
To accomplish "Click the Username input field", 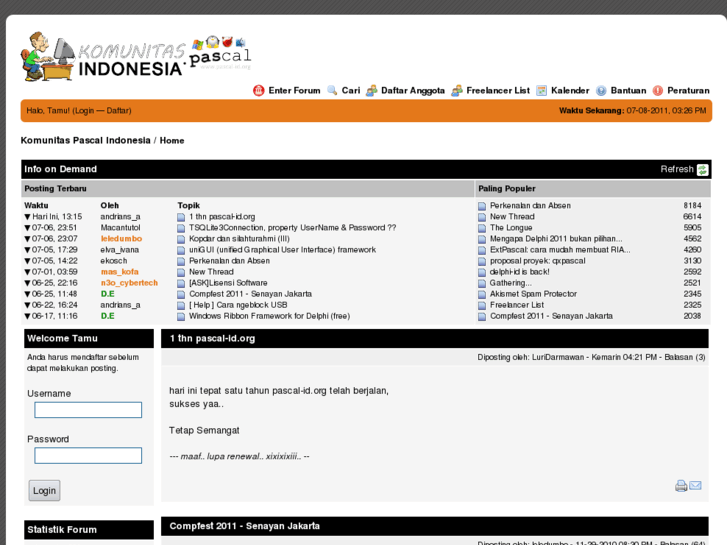I will click(88, 410).
